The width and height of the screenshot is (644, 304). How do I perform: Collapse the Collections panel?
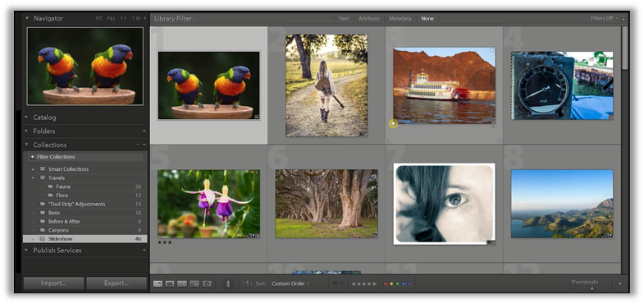(27, 145)
